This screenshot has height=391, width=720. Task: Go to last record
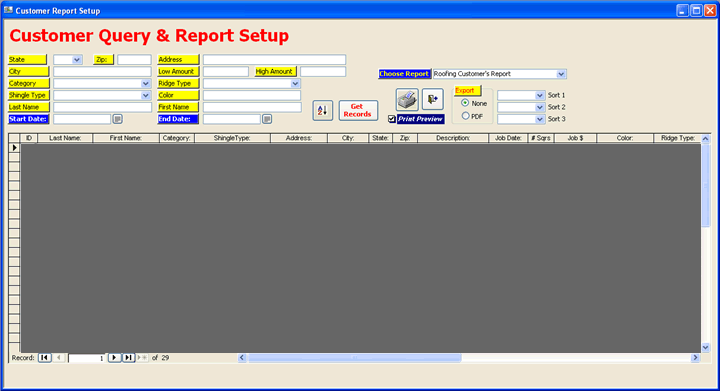tap(128, 357)
